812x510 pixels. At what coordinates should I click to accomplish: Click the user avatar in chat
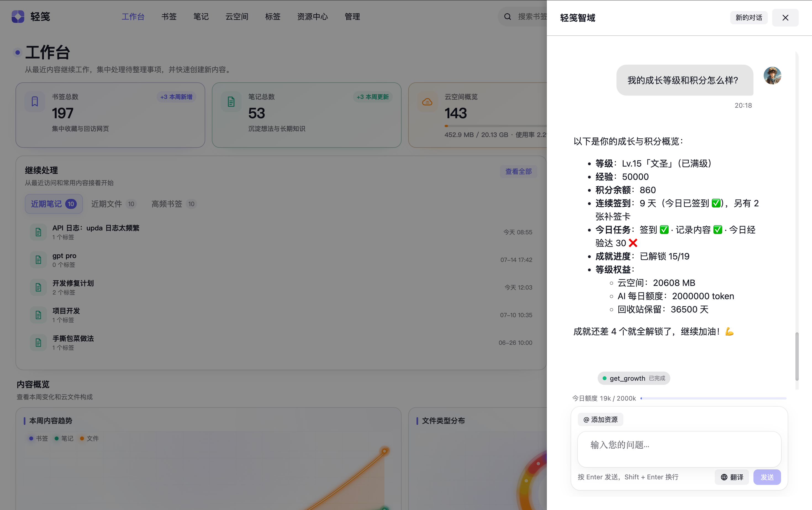click(x=772, y=75)
